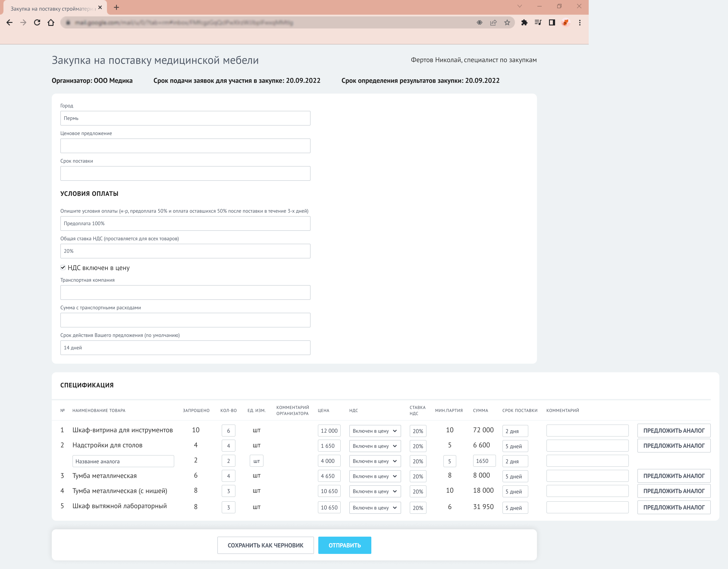Reload the page with refresh icon
Viewport: 728px width, 569px height.
coord(37,23)
